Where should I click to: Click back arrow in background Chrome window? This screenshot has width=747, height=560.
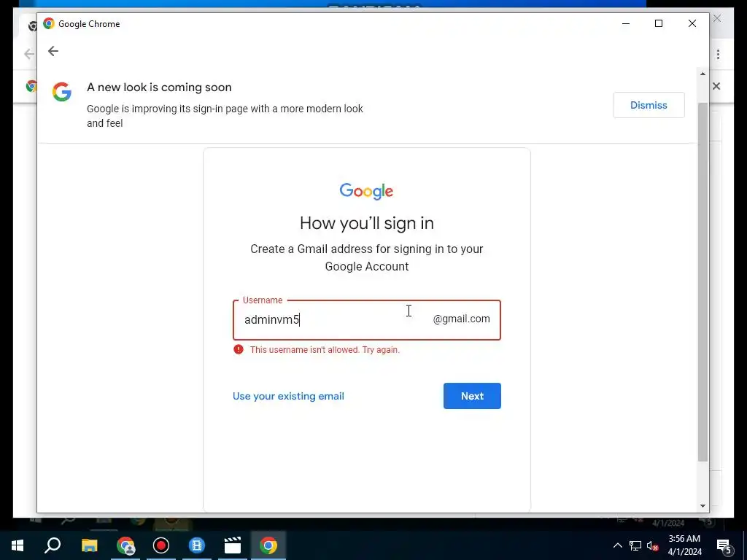tap(28, 54)
